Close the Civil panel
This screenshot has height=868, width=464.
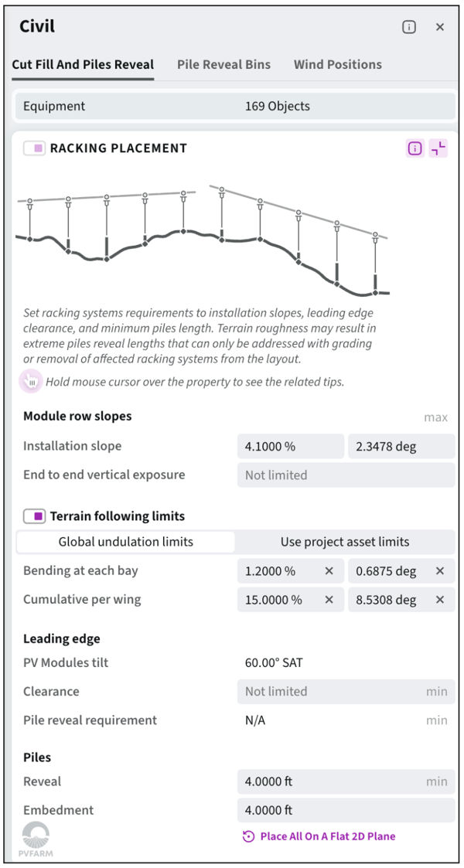[x=440, y=27]
